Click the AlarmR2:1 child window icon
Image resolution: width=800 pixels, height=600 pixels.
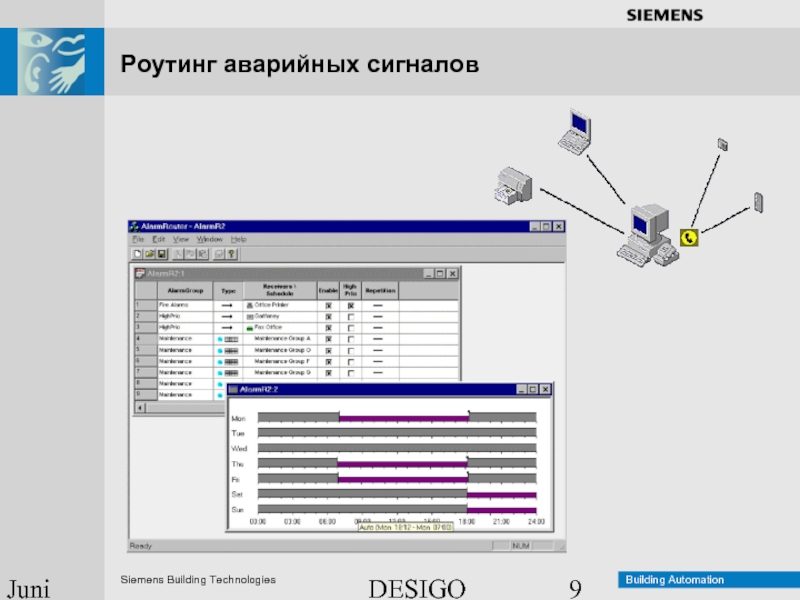[140, 273]
